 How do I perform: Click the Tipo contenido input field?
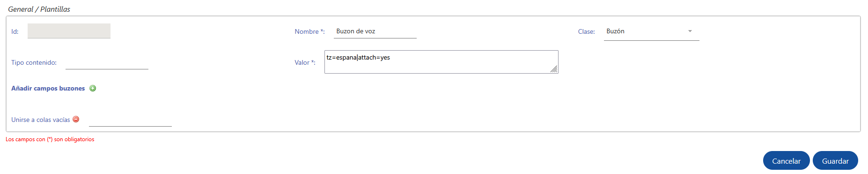(x=107, y=62)
